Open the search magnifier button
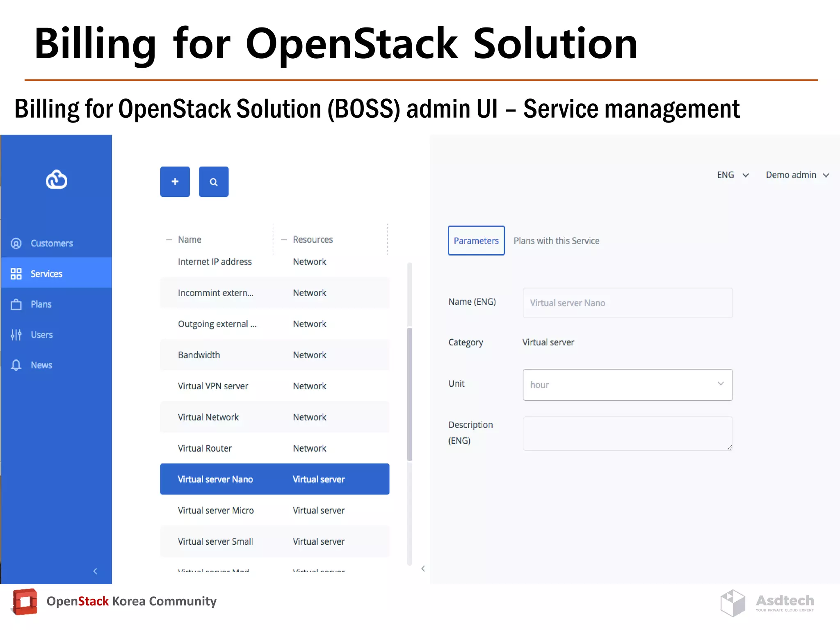 tap(214, 182)
